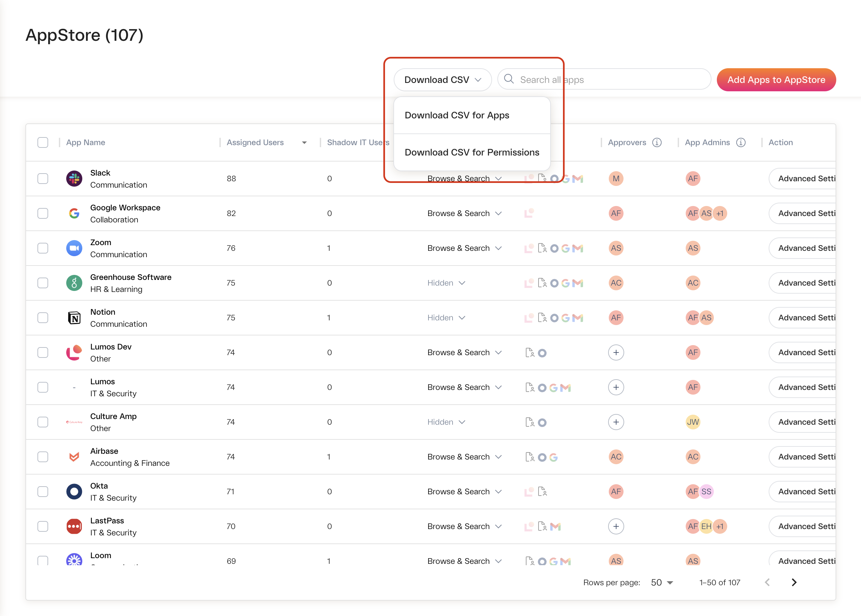
Task: Focus the Search all apps field
Action: click(x=604, y=79)
